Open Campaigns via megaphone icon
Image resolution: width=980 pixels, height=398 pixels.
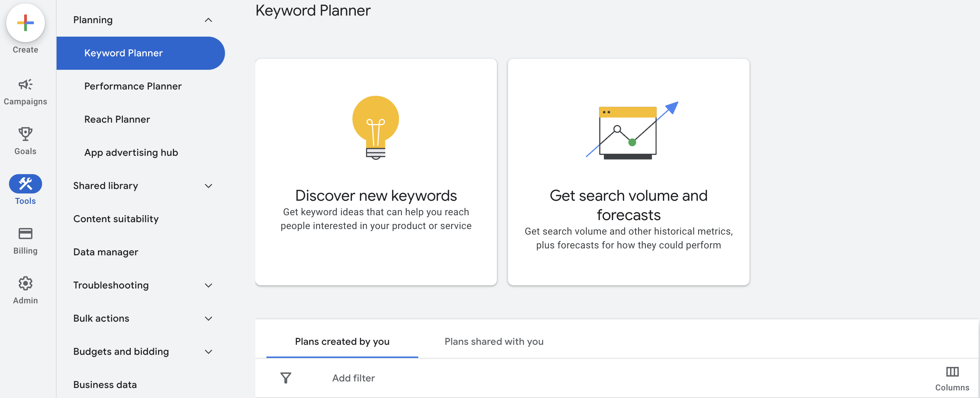[26, 85]
